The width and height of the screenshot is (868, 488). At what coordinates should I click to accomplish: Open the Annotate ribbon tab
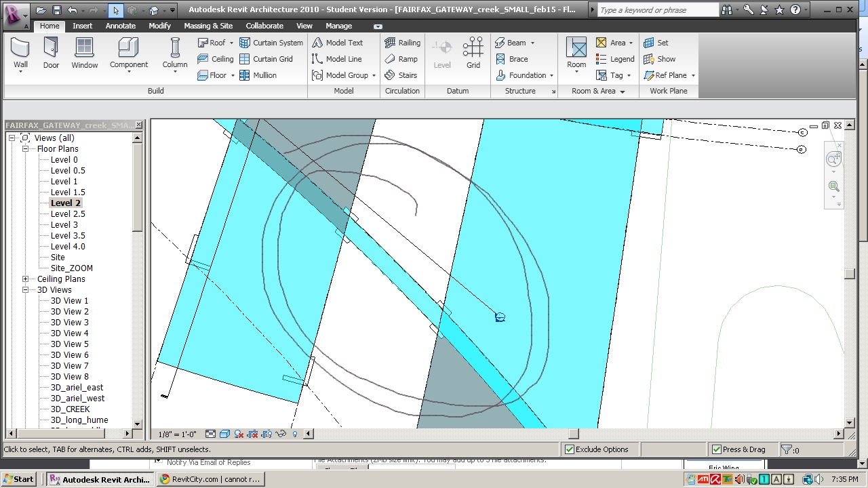(x=120, y=26)
